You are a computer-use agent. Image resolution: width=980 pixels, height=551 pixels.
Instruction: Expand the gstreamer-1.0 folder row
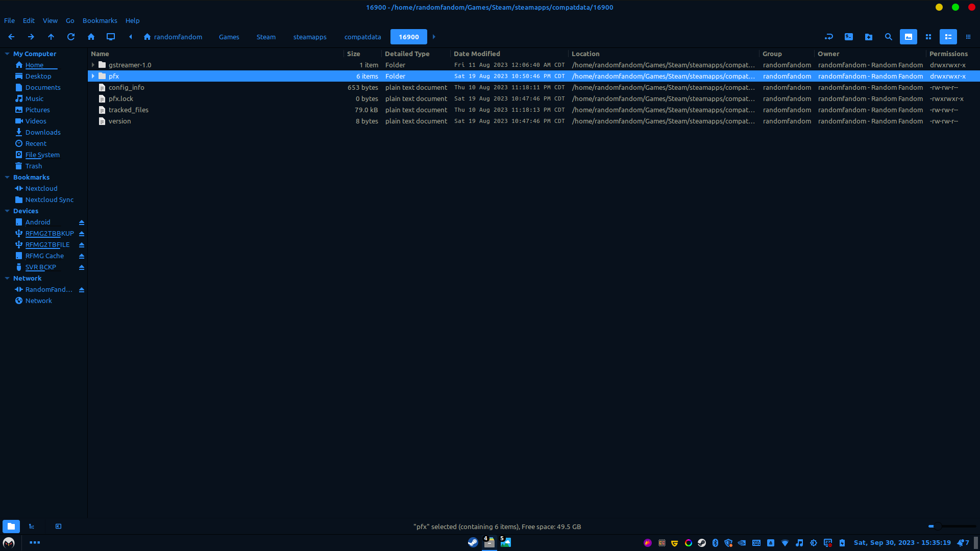tap(93, 65)
